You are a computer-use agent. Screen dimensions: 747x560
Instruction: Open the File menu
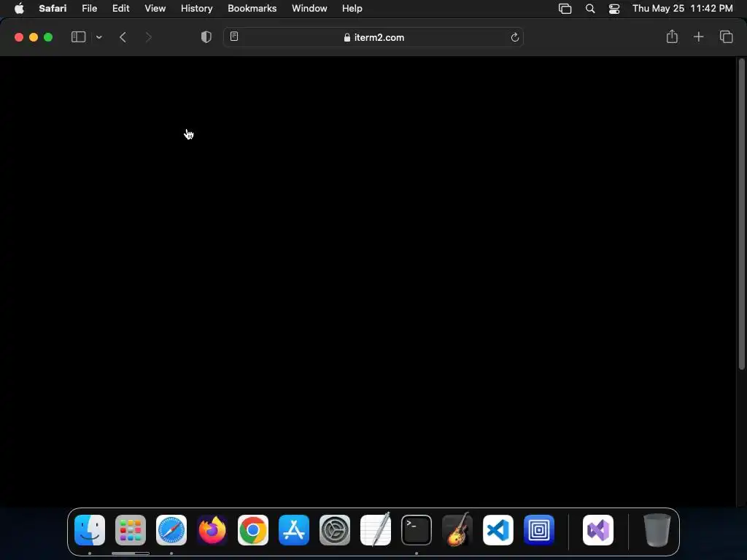click(90, 9)
